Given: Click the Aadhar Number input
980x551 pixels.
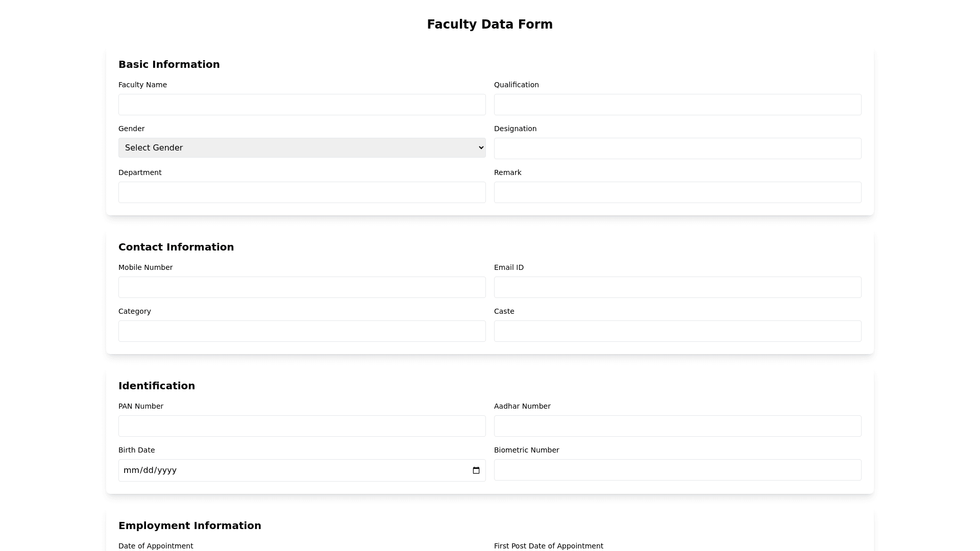Looking at the screenshot, I should click(x=677, y=426).
